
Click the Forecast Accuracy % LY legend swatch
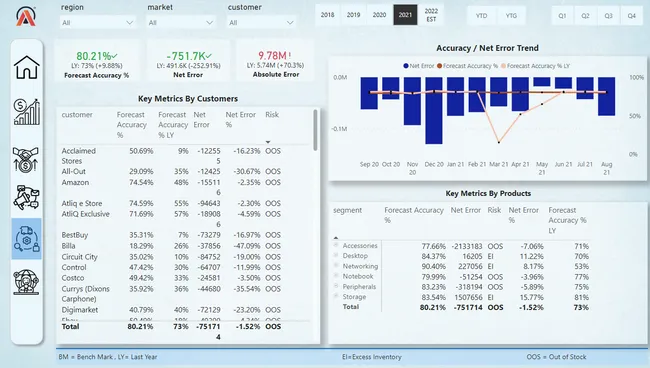point(503,65)
